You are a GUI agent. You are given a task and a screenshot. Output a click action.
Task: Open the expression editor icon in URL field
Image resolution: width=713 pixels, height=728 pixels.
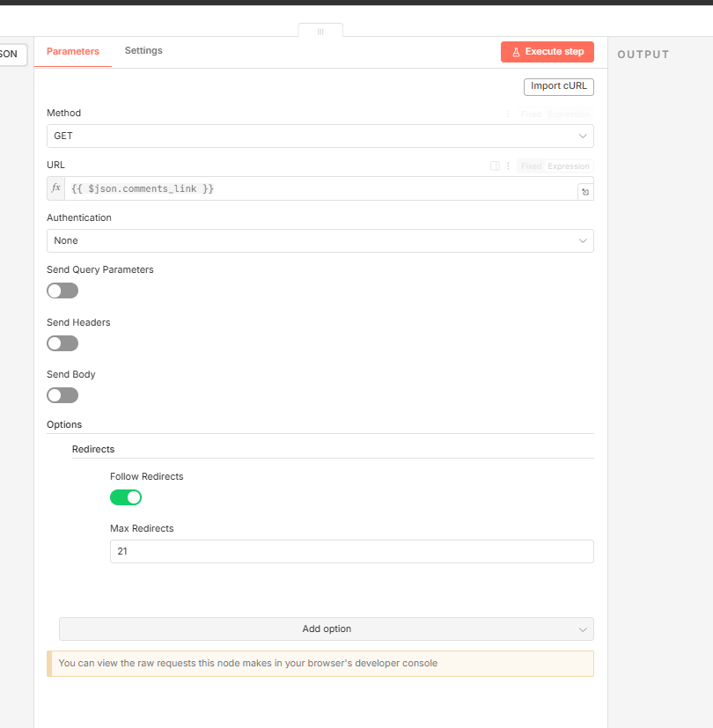click(584, 191)
